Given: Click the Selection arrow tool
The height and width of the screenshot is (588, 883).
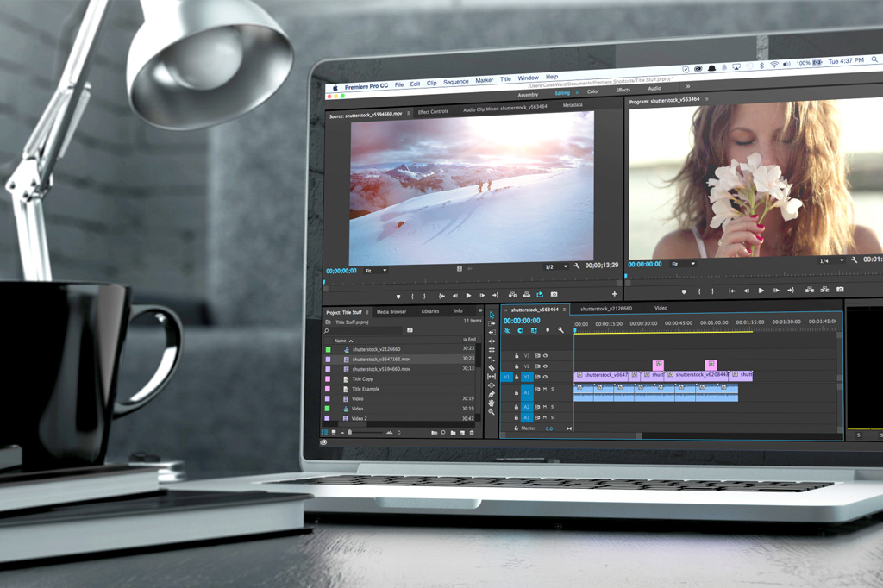Looking at the screenshot, I should (492, 315).
